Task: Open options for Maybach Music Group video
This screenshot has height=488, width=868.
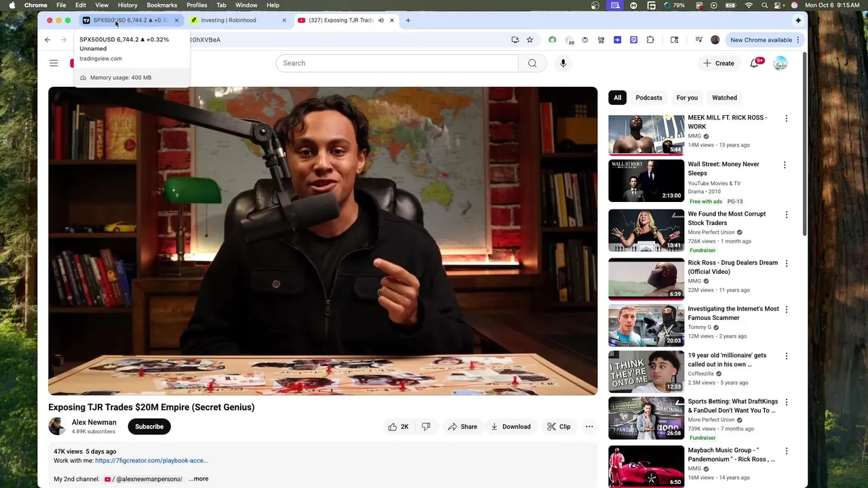Action: [786, 451]
